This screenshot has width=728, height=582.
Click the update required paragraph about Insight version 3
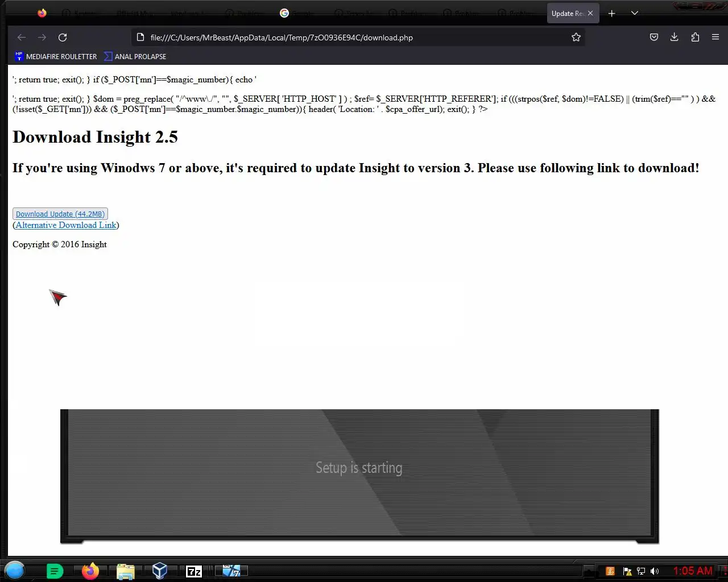pos(356,168)
